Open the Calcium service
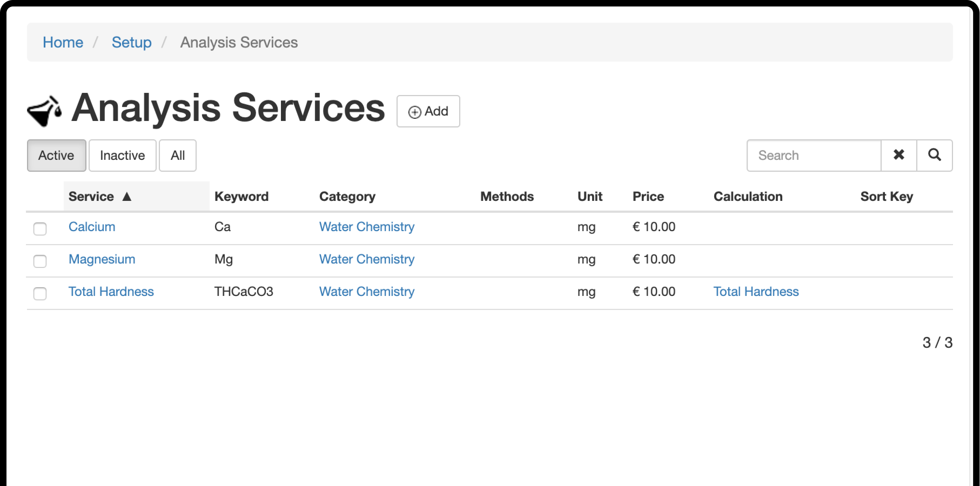Image resolution: width=980 pixels, height=486 pixels. pyautogui.click(x=92, y=227)
